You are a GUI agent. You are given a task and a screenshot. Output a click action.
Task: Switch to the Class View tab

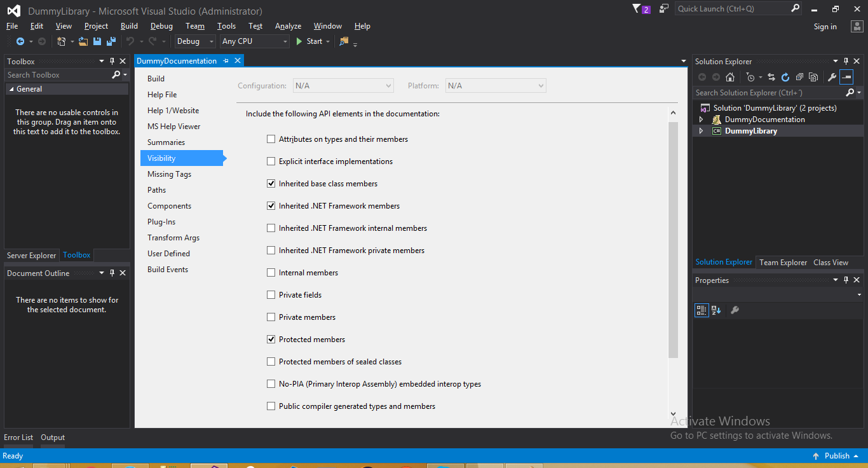click(831, 263)
